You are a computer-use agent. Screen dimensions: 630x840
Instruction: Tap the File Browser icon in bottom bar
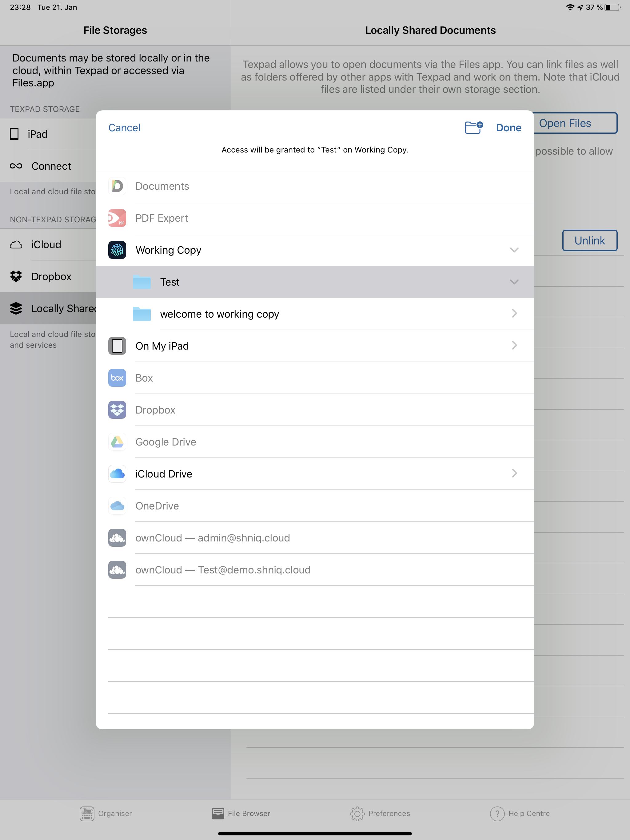tap(218, 814)
